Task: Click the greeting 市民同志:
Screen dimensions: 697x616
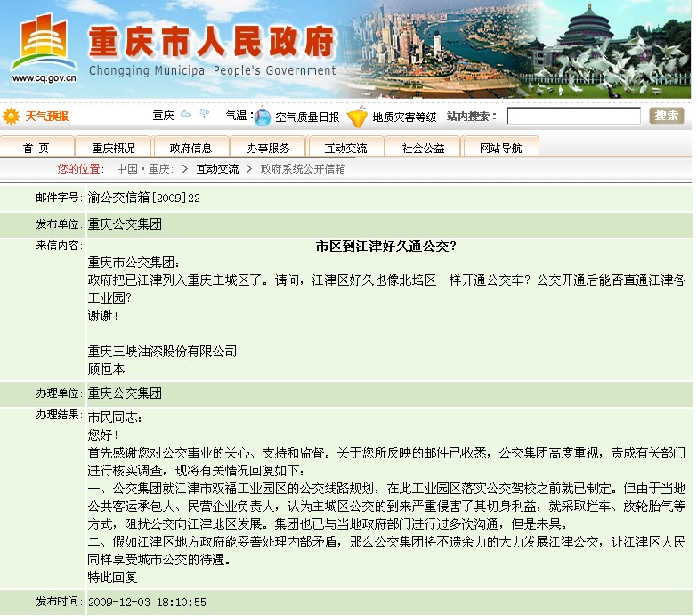Action: [x=115, y=417]
